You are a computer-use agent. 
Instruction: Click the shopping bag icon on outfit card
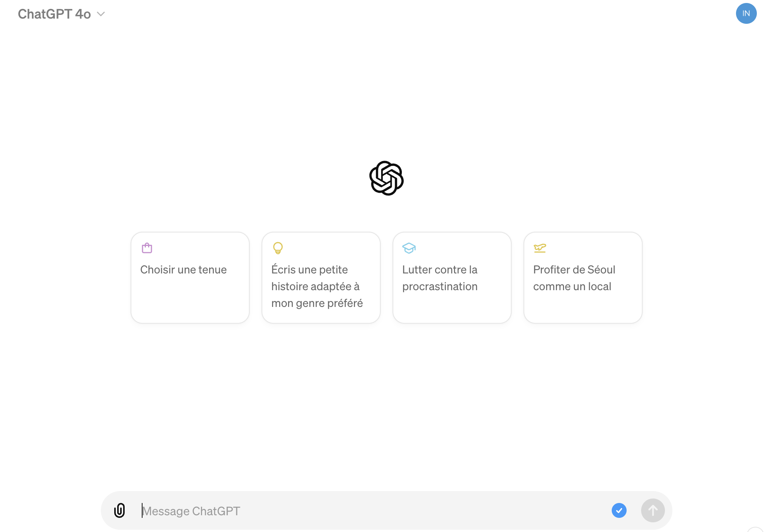(147, 248)
